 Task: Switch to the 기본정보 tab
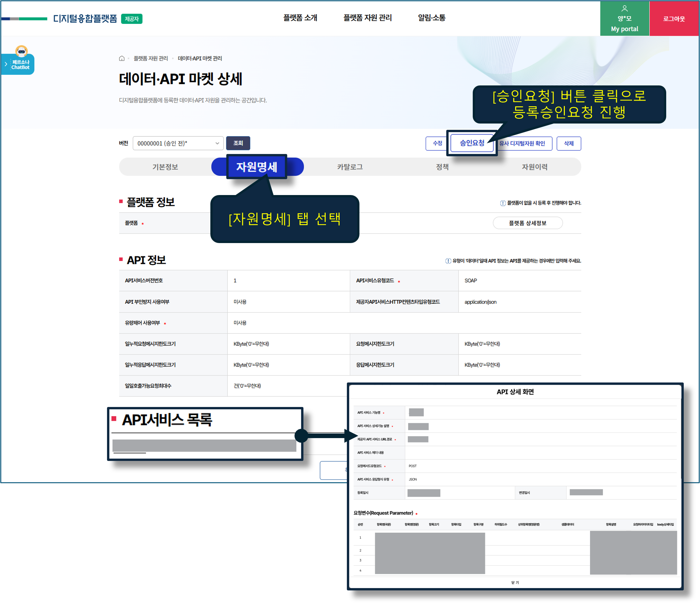(x=165, y=167)
